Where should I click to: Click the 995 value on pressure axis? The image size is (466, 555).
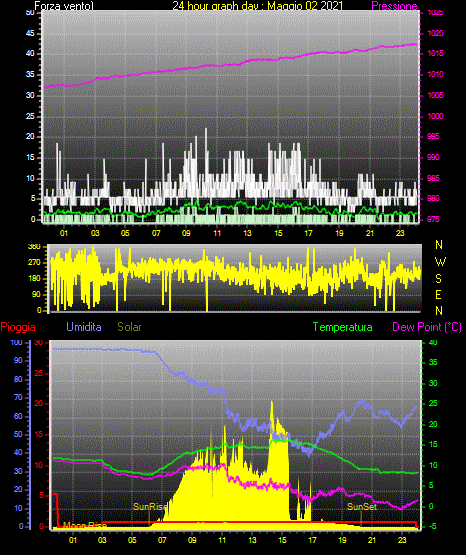click(433, 136)
